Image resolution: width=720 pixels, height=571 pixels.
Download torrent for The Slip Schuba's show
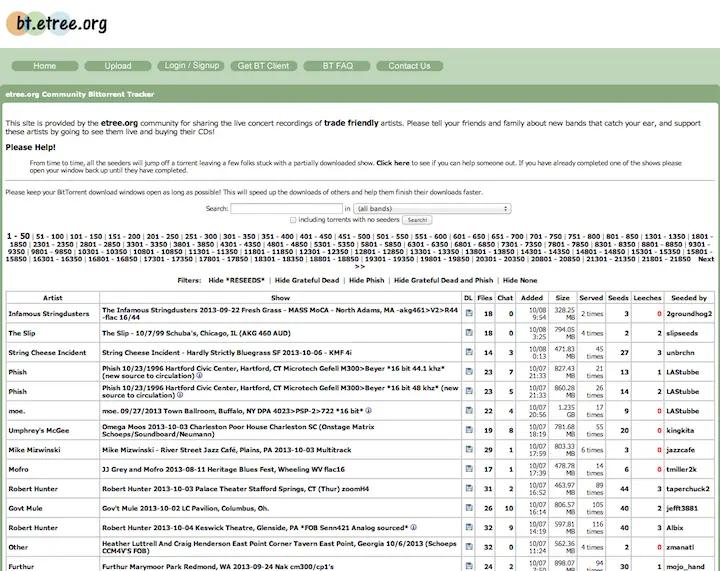(469, 333)
